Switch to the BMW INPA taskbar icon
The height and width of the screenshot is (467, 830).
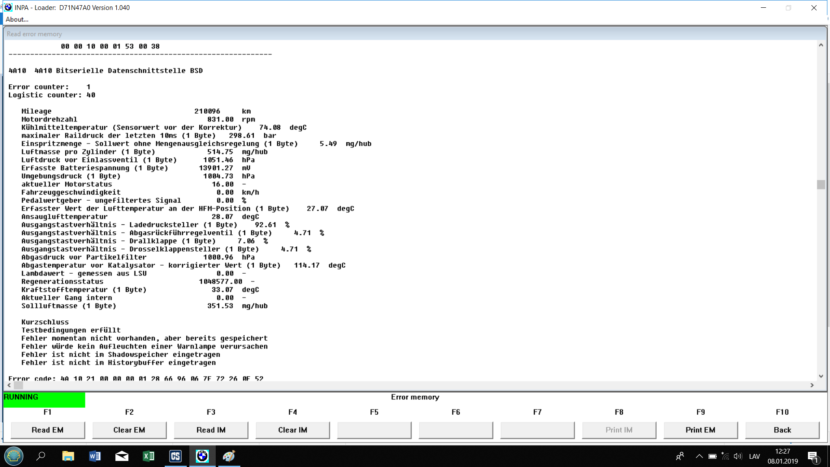[x=202, y=455]
